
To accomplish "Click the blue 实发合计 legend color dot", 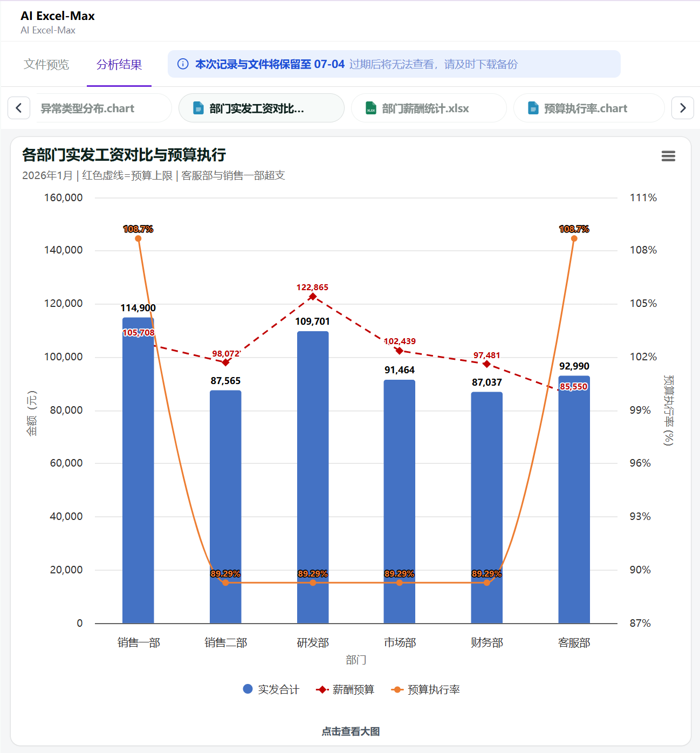I will point(248,689).
